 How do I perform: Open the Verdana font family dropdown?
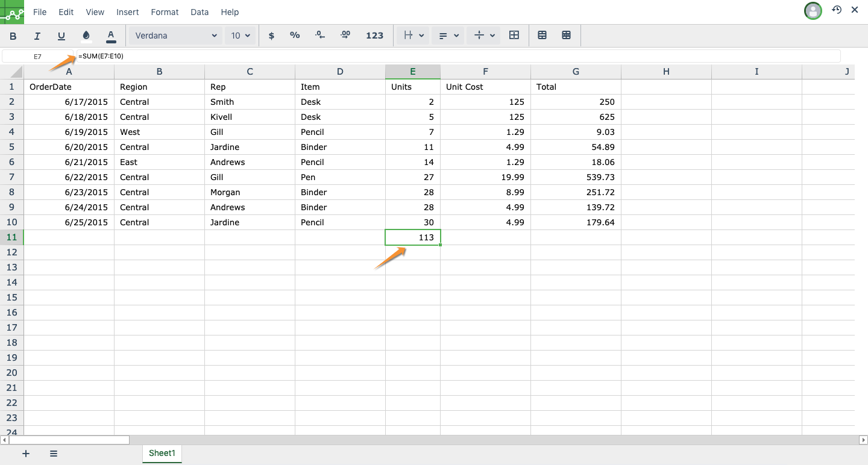point(175,35)
